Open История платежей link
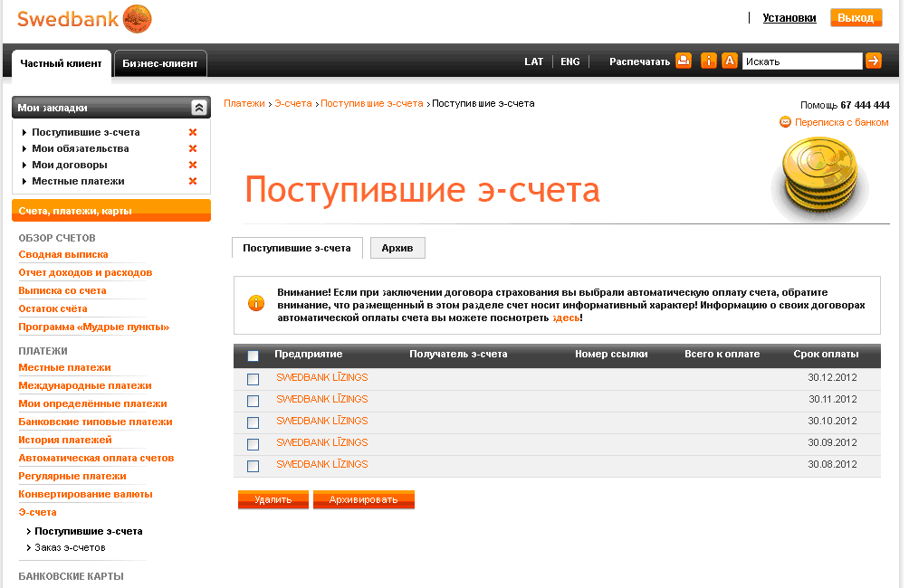Image resolution: width=909 pixels, height=588 pixels. point(65,440)
